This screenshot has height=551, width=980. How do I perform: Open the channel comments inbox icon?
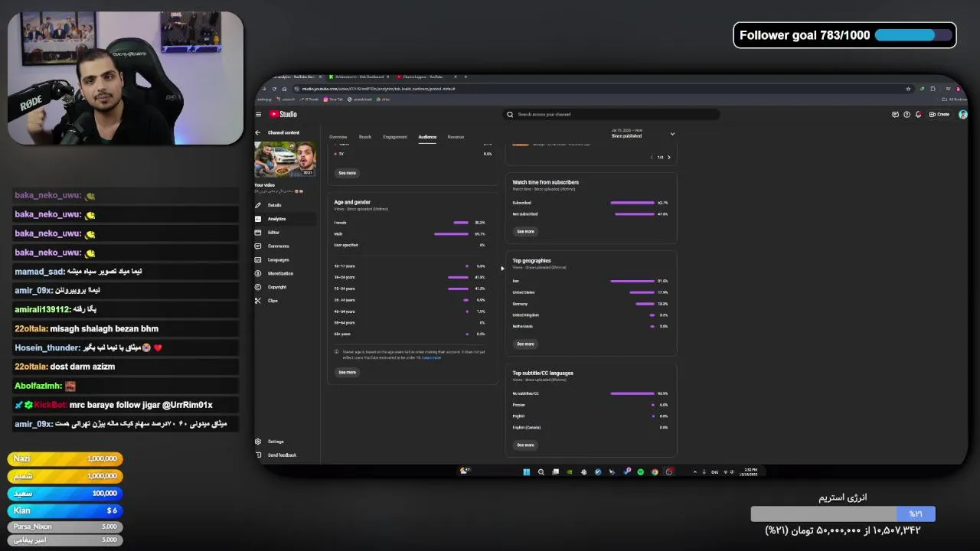(895, 114)
